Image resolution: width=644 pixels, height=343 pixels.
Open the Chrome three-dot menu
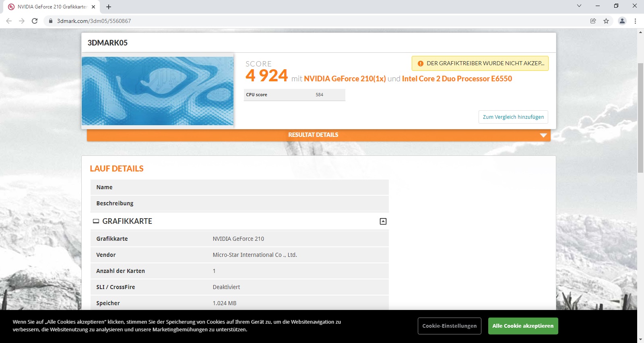pyautogui.click(x=635, y=21)
